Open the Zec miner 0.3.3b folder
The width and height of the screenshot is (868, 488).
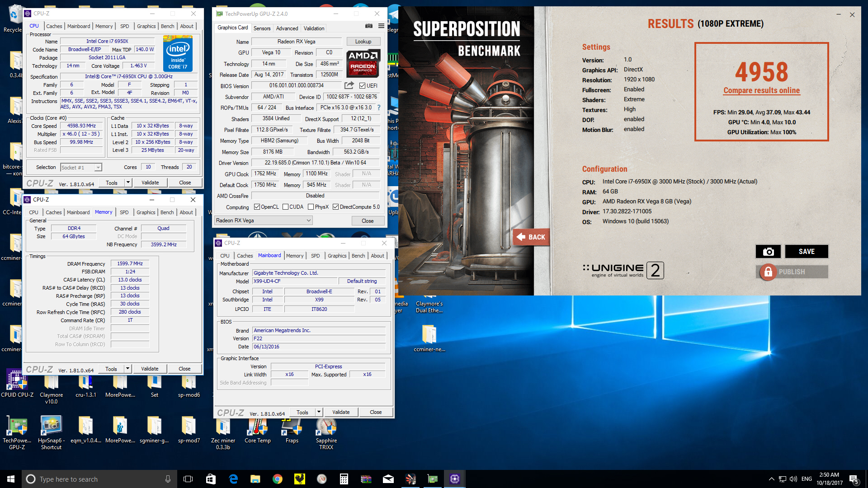223,434
